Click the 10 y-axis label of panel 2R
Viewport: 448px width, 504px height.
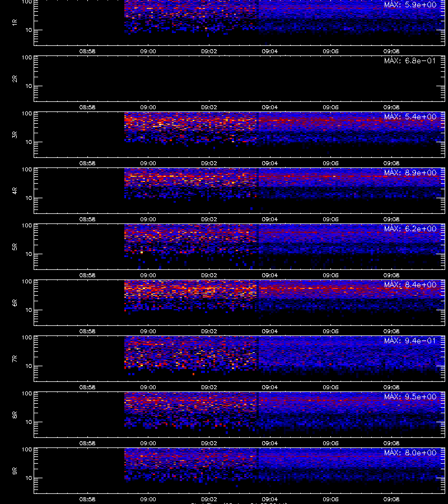tap(29, 86)
